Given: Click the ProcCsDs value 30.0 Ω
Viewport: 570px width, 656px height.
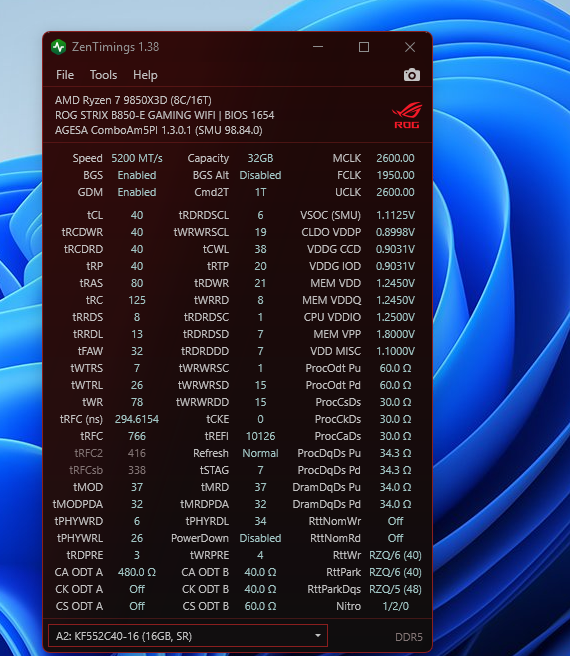Looking at the screenshot, I should click(x=395, y=402).
